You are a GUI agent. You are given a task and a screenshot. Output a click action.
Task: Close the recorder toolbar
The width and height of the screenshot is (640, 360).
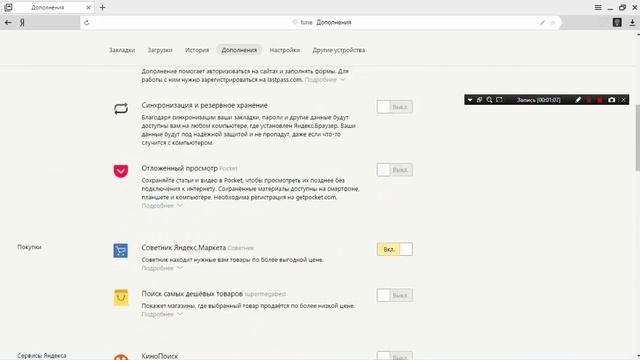623,100
